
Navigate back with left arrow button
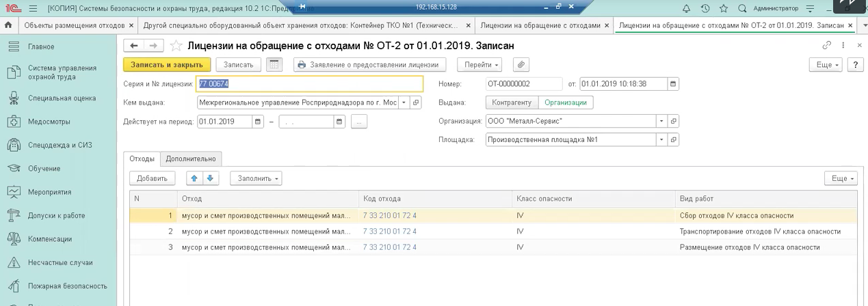[x=134, y=46]
